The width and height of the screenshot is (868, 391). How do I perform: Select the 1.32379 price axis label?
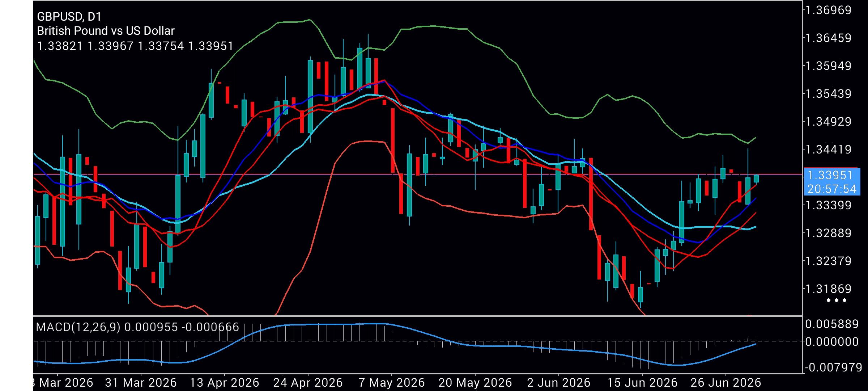[x=828, y=261]
